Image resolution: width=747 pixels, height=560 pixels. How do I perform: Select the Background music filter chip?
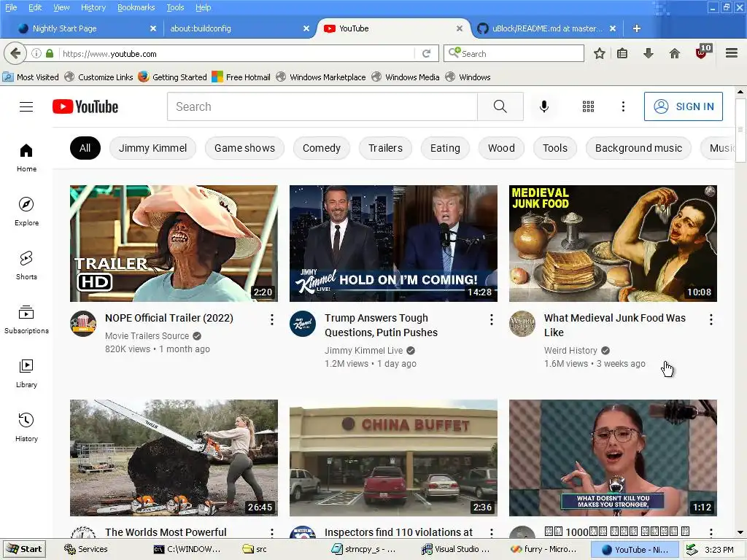pos(638,148)
